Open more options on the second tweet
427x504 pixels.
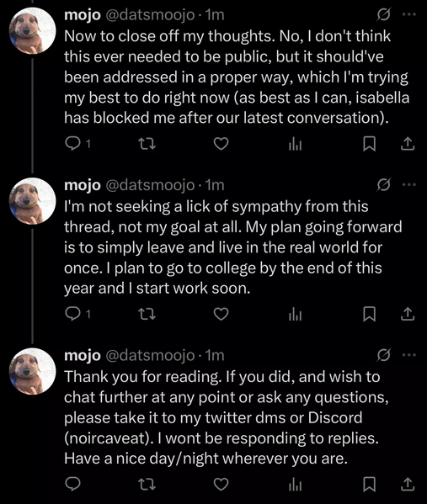point(409,184)
